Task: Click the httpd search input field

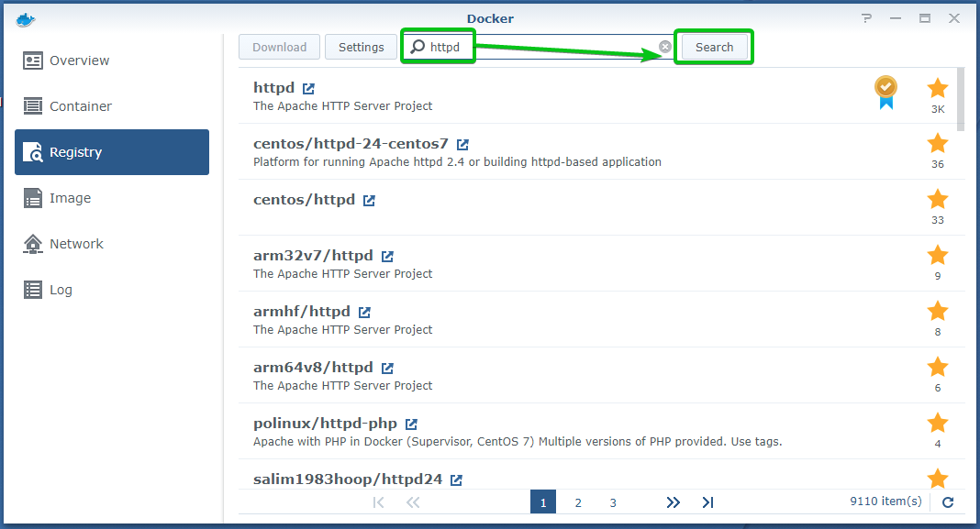Action: 551,48
